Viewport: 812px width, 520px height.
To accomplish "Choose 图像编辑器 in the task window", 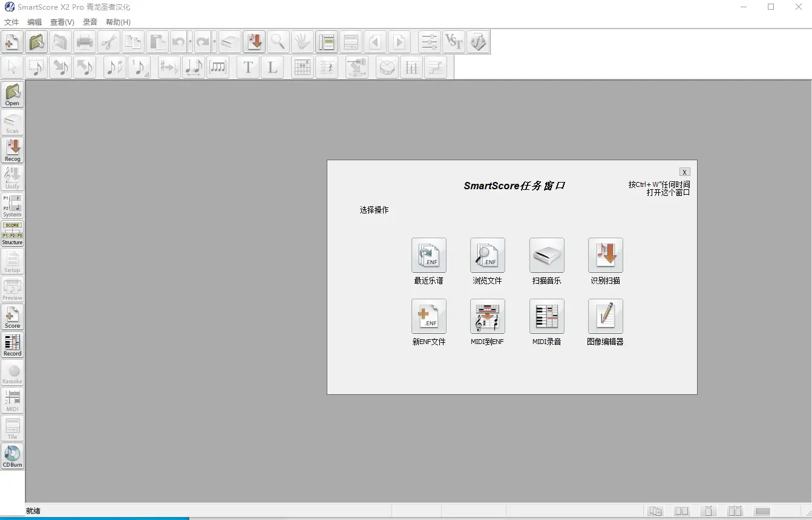I will coord(606,316).
